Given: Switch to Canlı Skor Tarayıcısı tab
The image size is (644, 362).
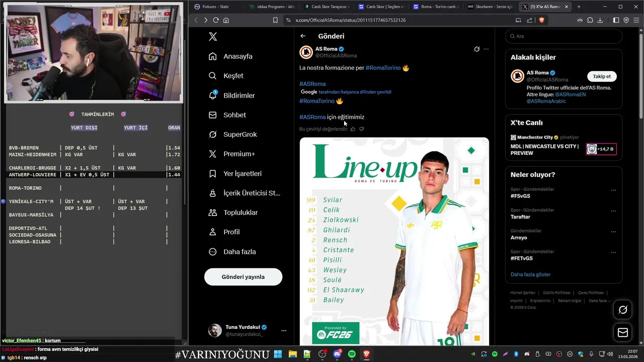Looking at the screenshot, I should tap(326, 7).
